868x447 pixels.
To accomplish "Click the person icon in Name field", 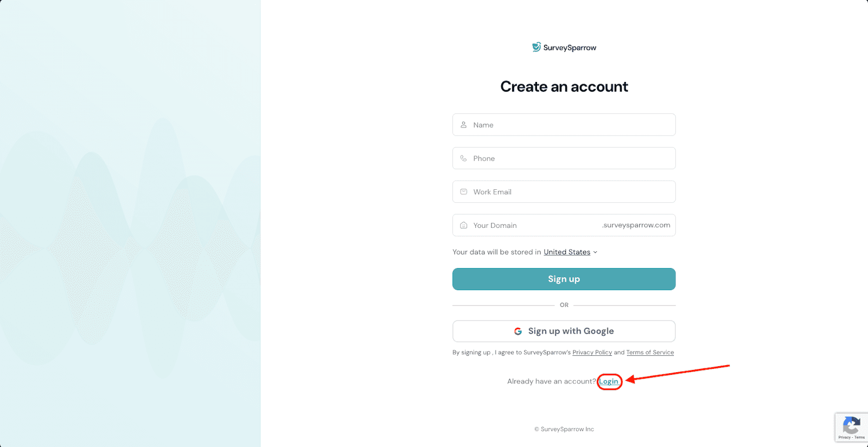I will click(464, 125).
